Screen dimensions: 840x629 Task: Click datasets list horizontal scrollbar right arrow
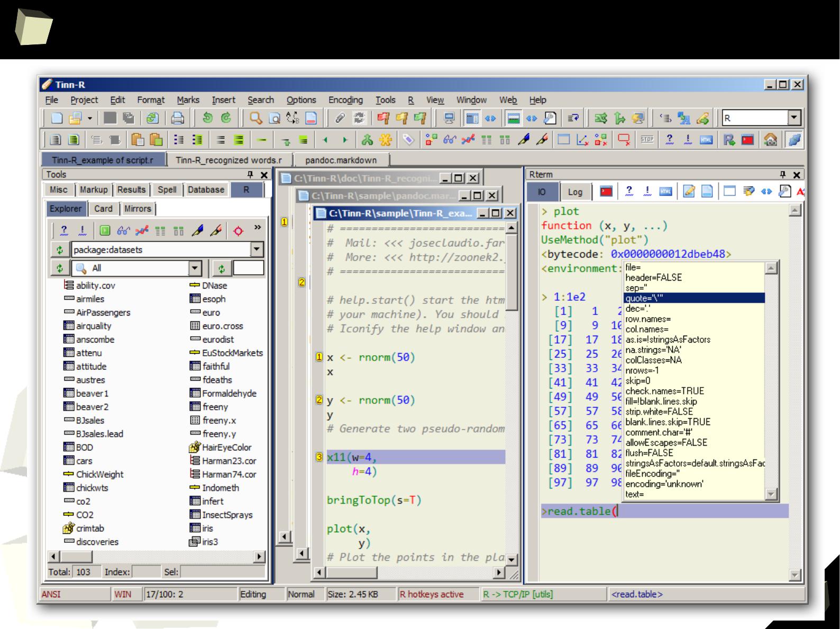259,557
